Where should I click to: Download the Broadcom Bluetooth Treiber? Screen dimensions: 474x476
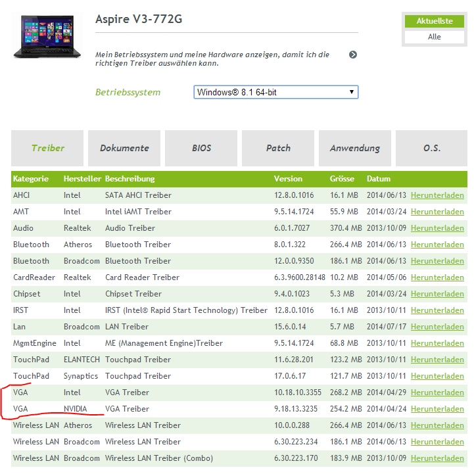[437, 261]
